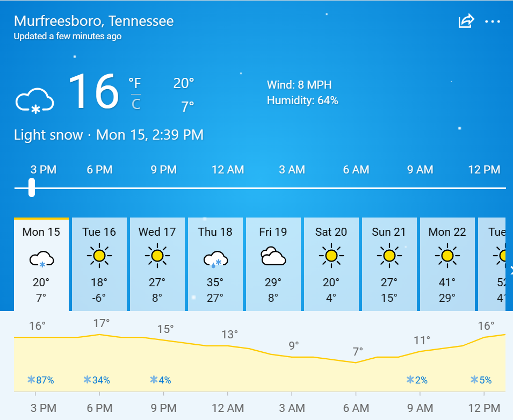Select the Mon 15 forecast tab
This screenshot has width=513, height=420.
pos(41,264)
